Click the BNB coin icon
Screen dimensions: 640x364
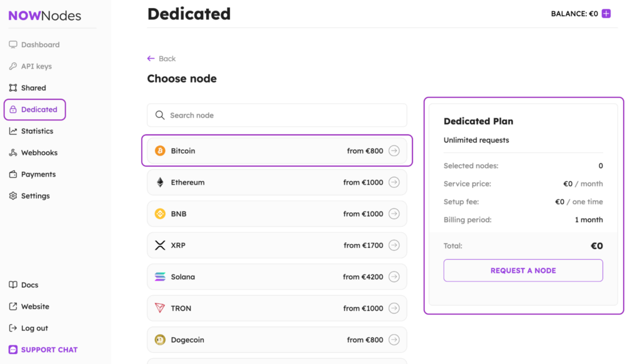pyautogui.click(x=160, y=214)
